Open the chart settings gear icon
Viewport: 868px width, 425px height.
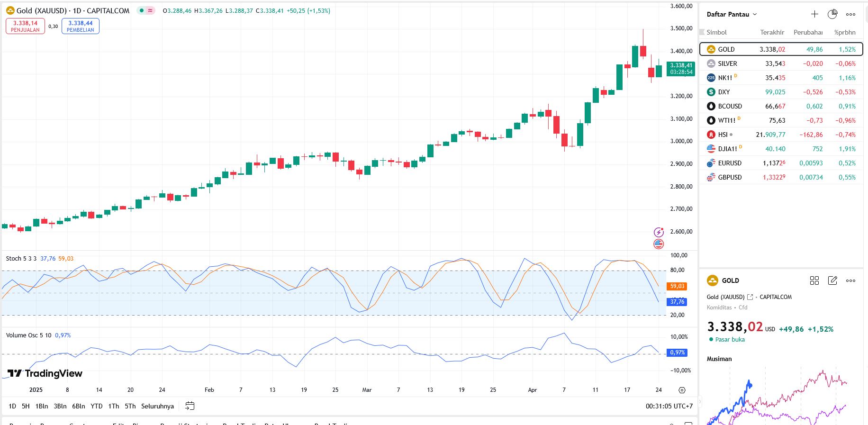[x=682, y=390]
